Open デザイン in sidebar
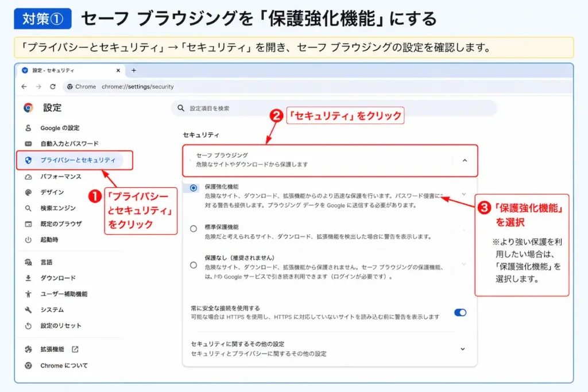 coord(52,192)
